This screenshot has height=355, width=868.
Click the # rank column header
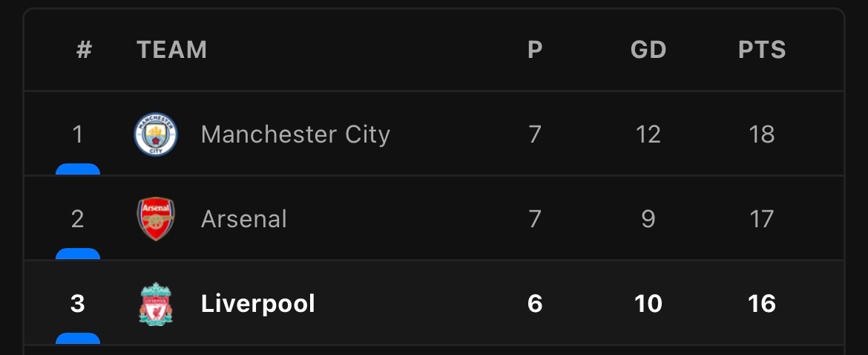click(x=84, y=50)
